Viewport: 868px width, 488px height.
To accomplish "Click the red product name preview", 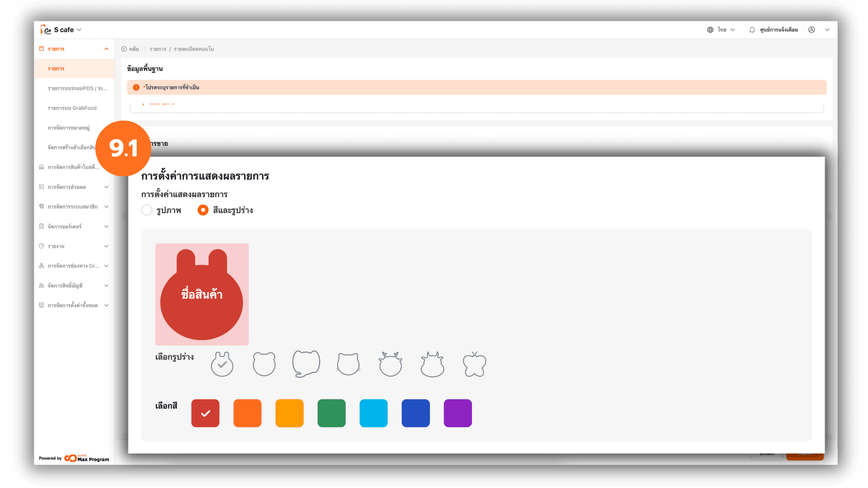I will click(x=202, y=294).
